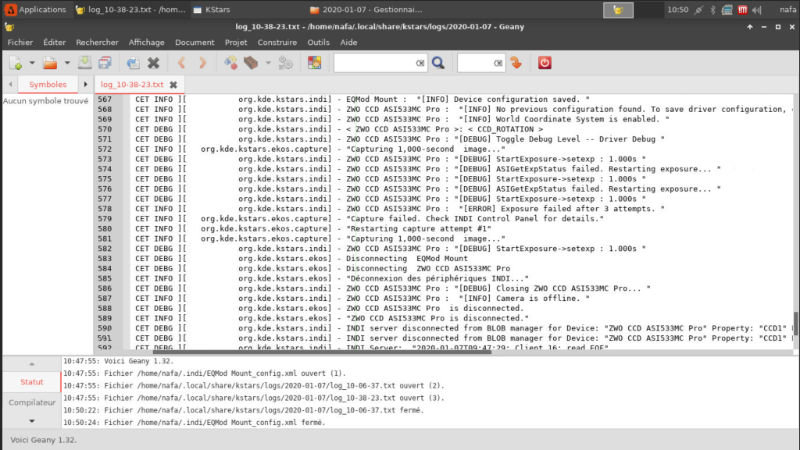800x450 pixels.
Task: Open the Bluetooth tray icon
Action: [x=713, y=10]
